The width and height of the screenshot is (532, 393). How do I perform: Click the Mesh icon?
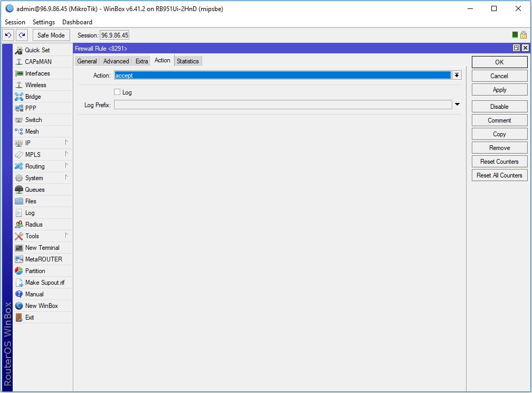19,132
